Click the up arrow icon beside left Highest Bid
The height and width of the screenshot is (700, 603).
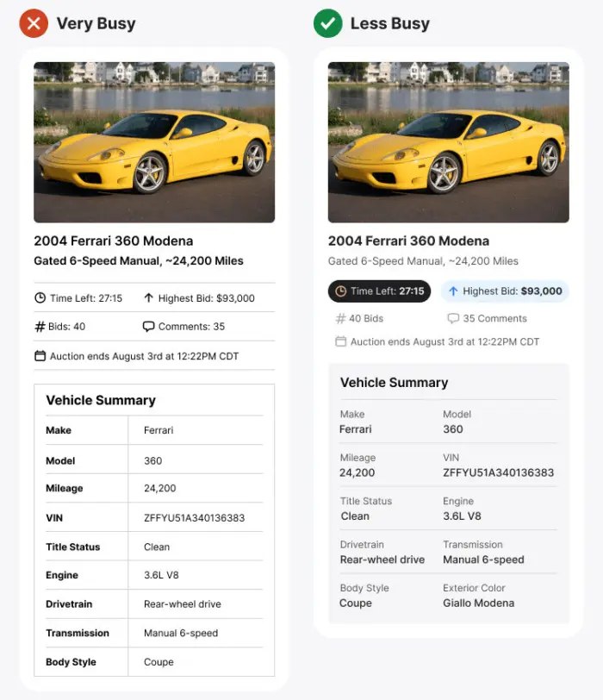148,298
